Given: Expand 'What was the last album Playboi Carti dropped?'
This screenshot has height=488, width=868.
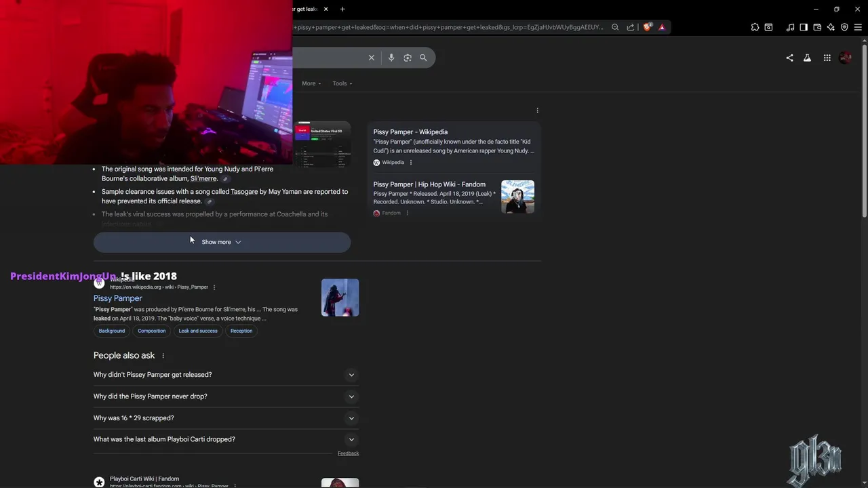Looking at the screenshot, I should (x=226, y=439).
